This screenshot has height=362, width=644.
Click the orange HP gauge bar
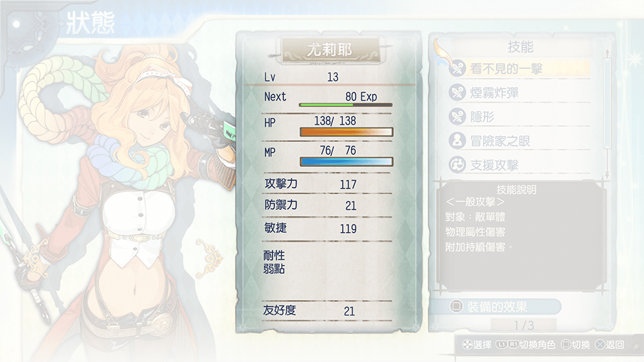click(346, 132)
